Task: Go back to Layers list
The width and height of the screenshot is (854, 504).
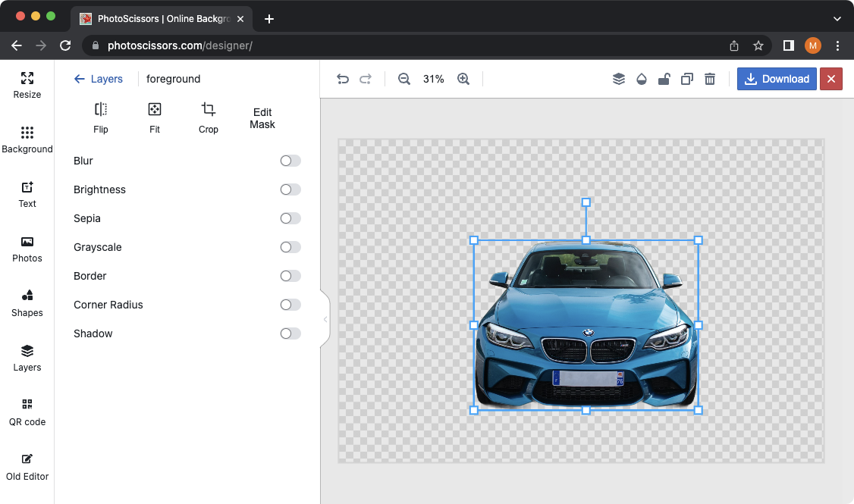Action: tap(99, 79)
